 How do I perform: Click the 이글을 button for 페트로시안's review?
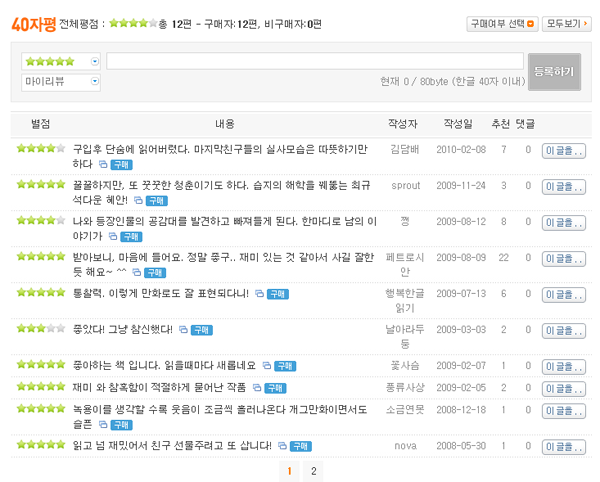click(564, 259)
